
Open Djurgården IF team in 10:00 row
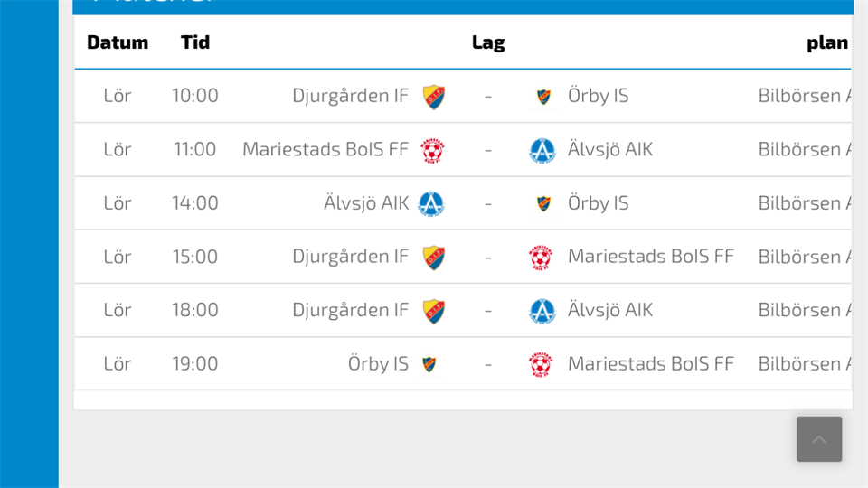[x=350, y=96]
